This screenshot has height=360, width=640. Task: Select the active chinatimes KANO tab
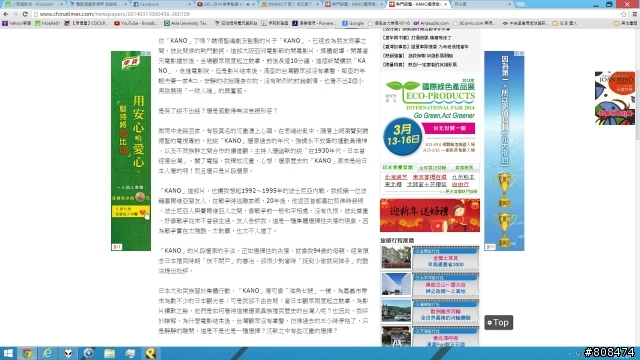pyautogui.click(x=417, y=4)
